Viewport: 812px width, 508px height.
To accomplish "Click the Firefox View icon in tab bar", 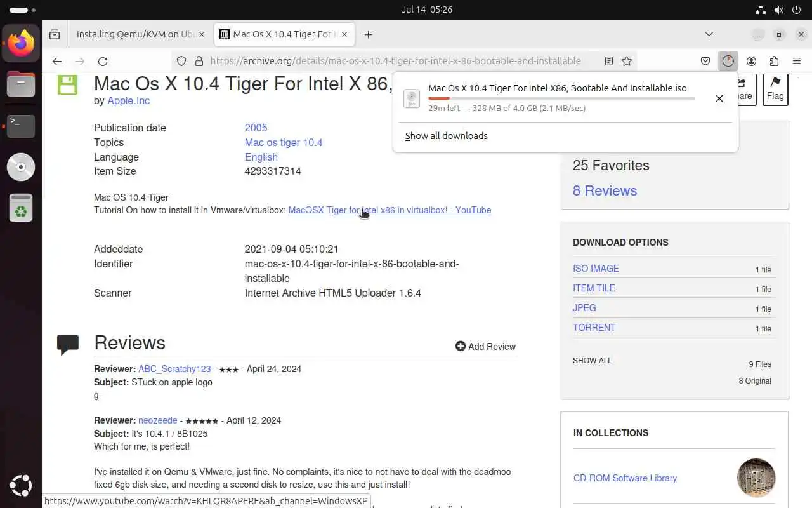I will (55, 34).
